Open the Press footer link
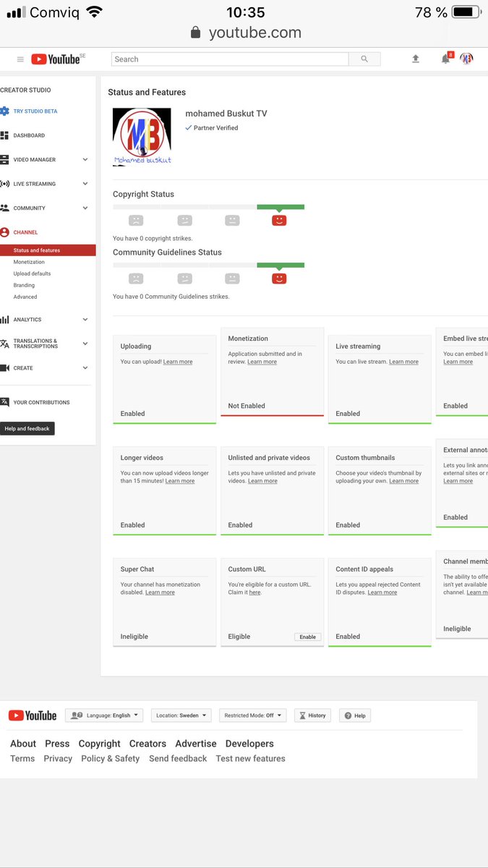488x868 pixels. (x=57, y=744)
